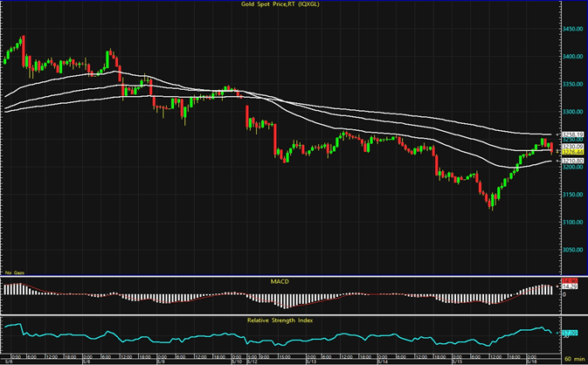Screen dimensions: 588x365
Task: Click the 3350.00 price axis label
Action: pyautogui.click(x=571, y=84)
